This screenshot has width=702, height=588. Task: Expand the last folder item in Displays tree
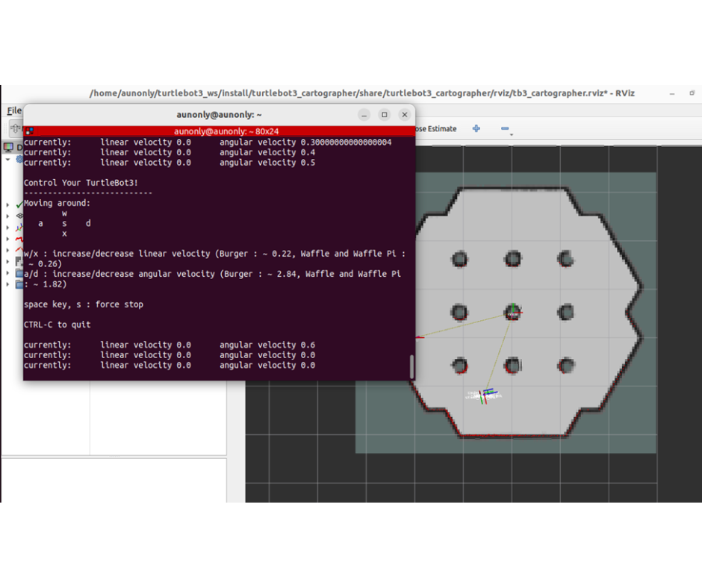pos(8,284)
